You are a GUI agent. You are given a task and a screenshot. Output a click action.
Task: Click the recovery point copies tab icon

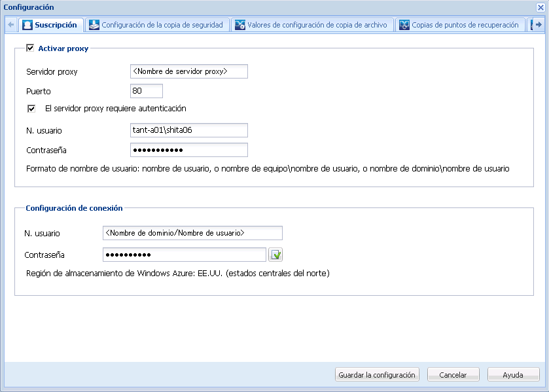coord(404,25)
